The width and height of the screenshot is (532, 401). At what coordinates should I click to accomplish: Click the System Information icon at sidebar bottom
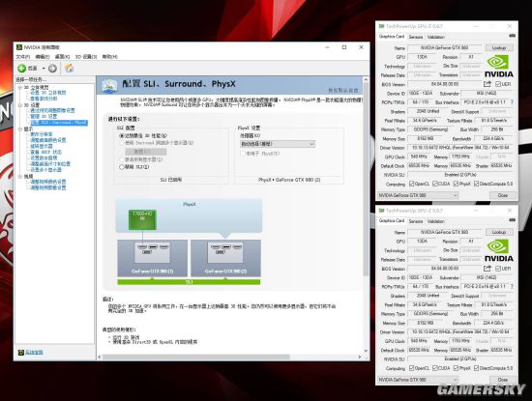click(21, 352)
